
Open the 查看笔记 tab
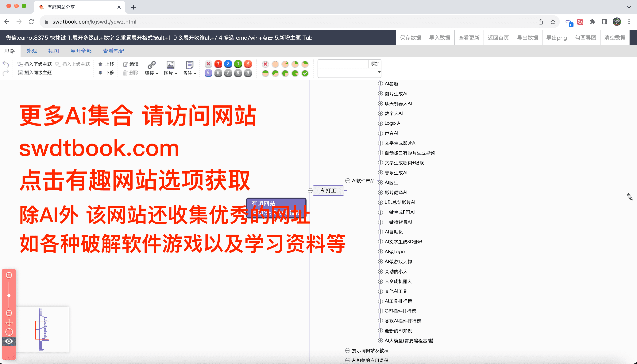[114, 51]
